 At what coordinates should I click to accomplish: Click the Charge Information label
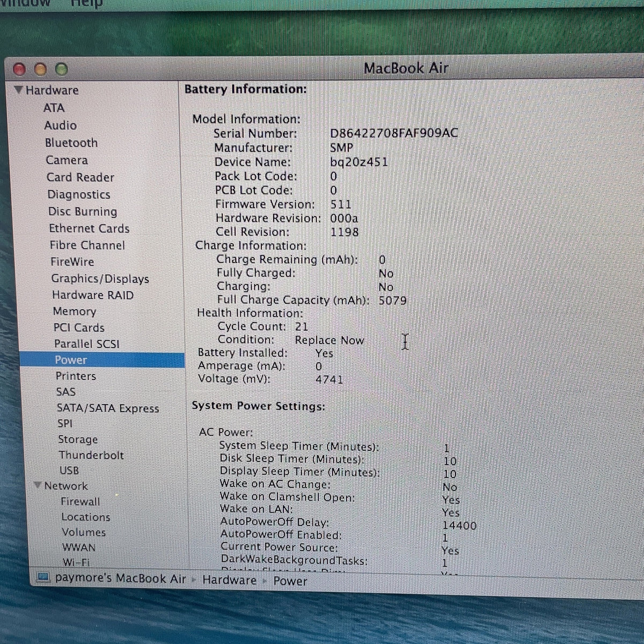(251, 246)
